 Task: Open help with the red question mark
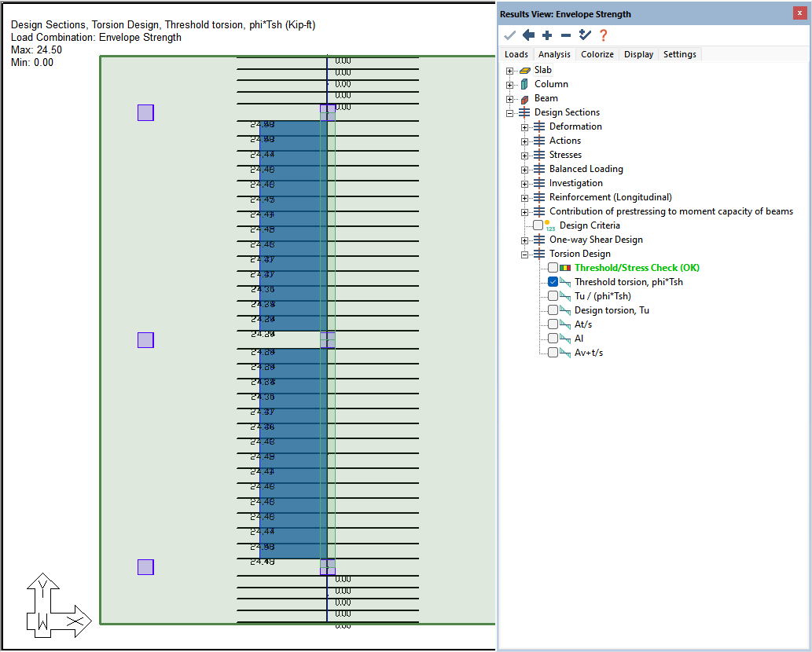pyautogui.click(x=603, y=35)
